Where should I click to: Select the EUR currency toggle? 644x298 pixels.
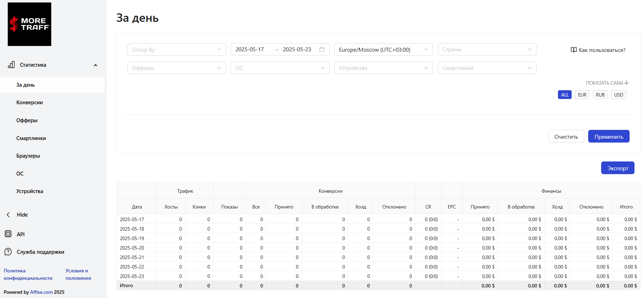click(x=582, y=95)
